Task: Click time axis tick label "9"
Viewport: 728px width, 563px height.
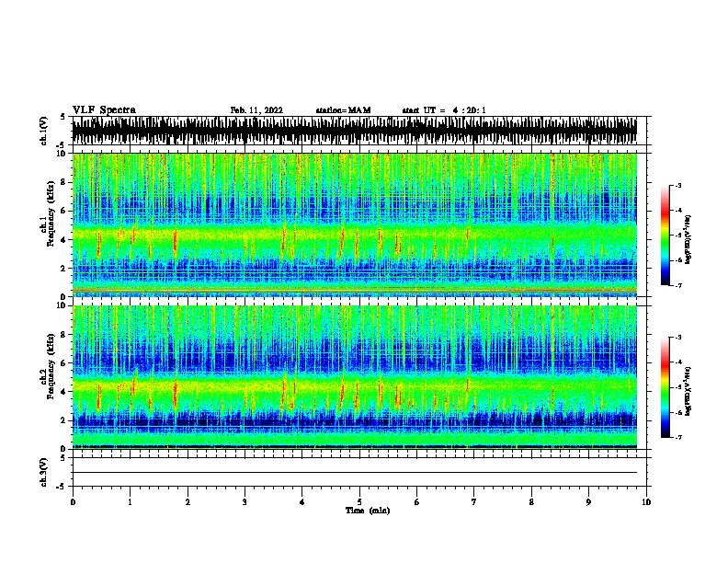Action: 588,501
